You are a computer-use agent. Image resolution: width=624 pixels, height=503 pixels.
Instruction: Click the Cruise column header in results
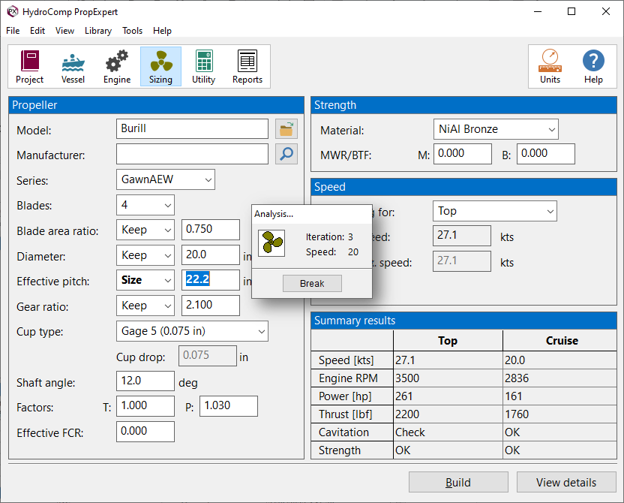click(x=560, y=341)
